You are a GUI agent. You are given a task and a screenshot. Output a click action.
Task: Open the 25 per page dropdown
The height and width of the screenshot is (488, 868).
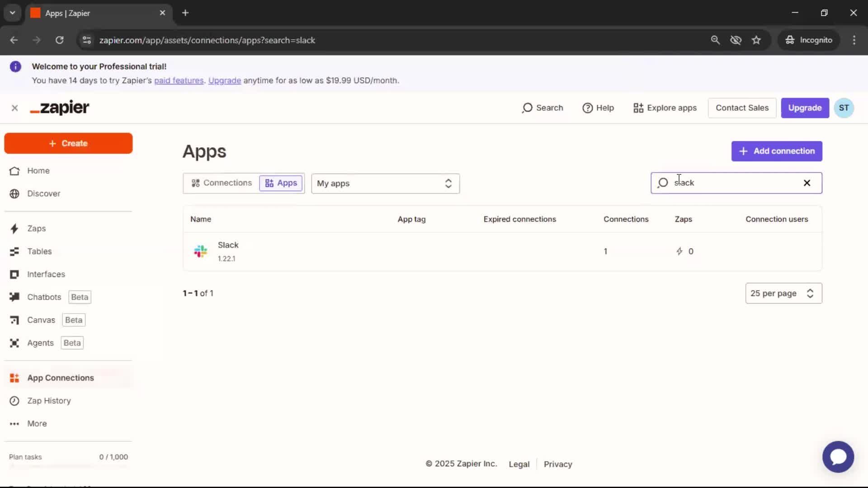pos(783,293)
